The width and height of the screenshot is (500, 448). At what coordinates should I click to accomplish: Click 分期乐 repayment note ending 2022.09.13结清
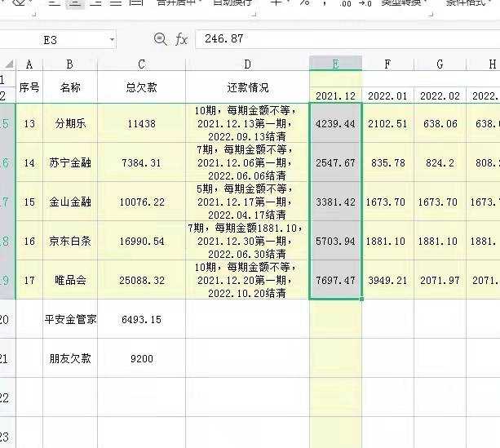(247, 123)
